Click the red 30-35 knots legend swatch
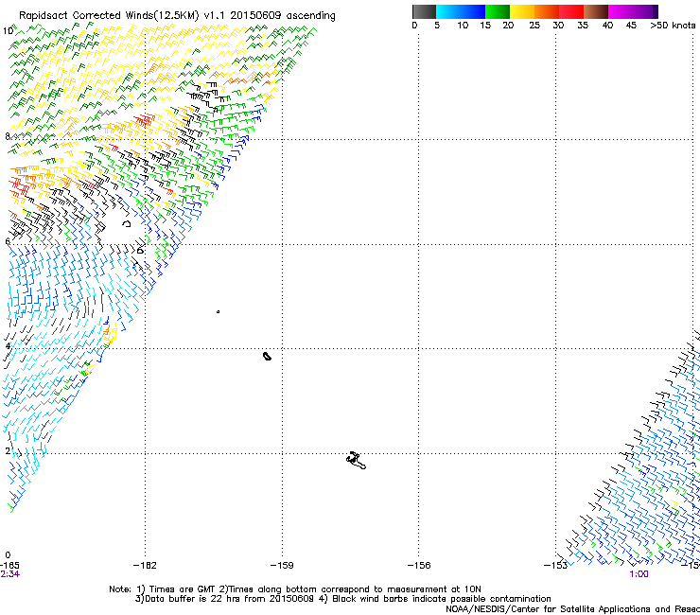The image size is (700, 615). point(571,11)
